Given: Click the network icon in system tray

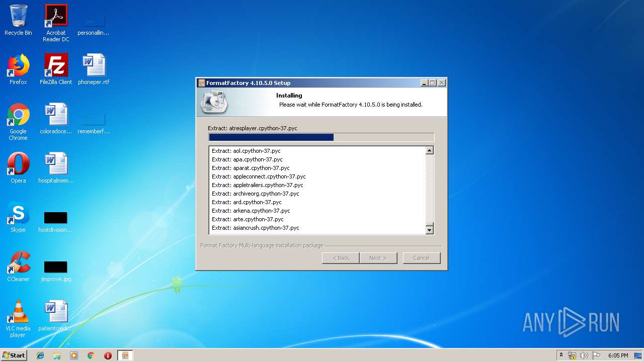Looking at the screenshot, I should coord(572,355).
